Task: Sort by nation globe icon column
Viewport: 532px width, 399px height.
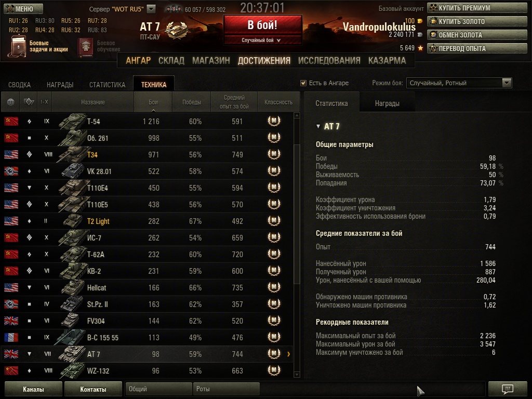Action: 10,102
